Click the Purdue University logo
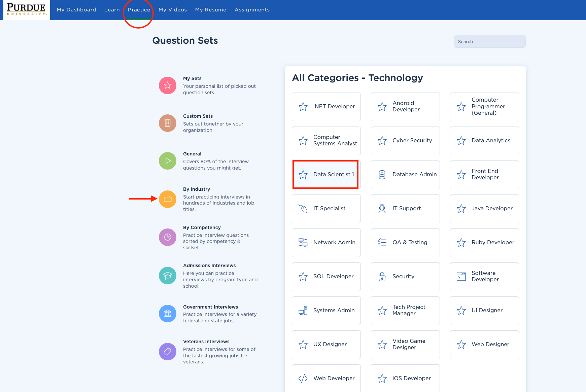 (27, 10)
